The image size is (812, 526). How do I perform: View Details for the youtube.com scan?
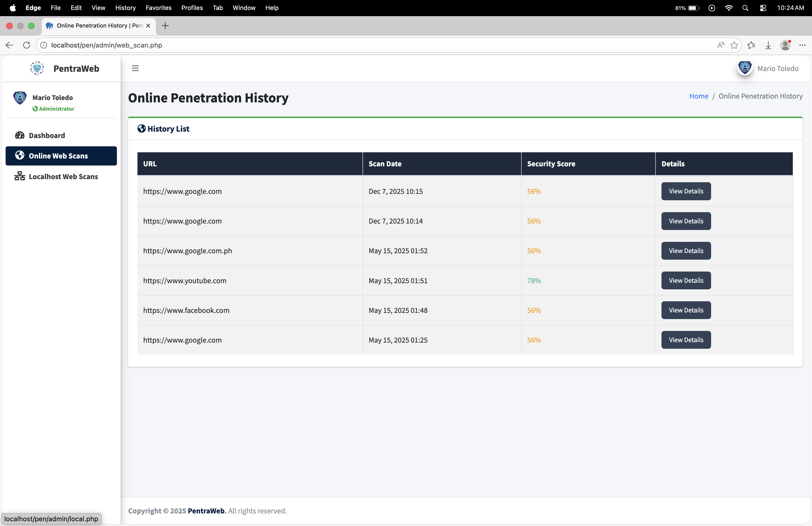coord(686,280)
